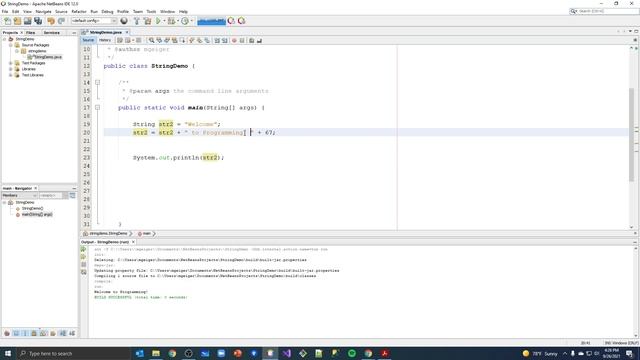
Task: Toggle the Navigator sort by source icon
Action: click(x=72, y=333)
